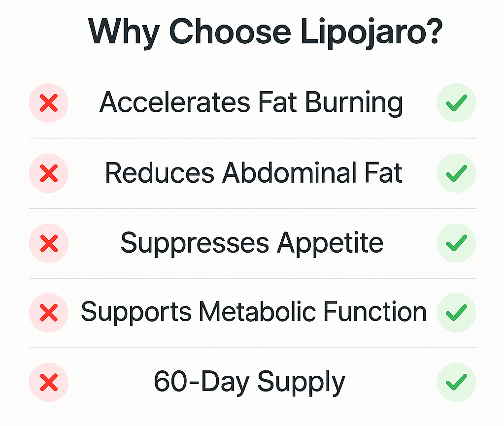The height and width of the screenshot is (426, 504).
Task: Click the red X beside Accelerates Fat Burning
Action: [49, 103]
